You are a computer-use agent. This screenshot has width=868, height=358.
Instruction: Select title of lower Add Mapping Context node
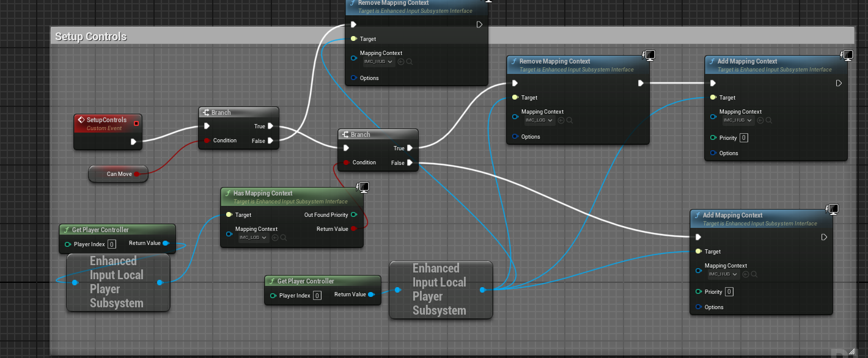click(733, 215)
